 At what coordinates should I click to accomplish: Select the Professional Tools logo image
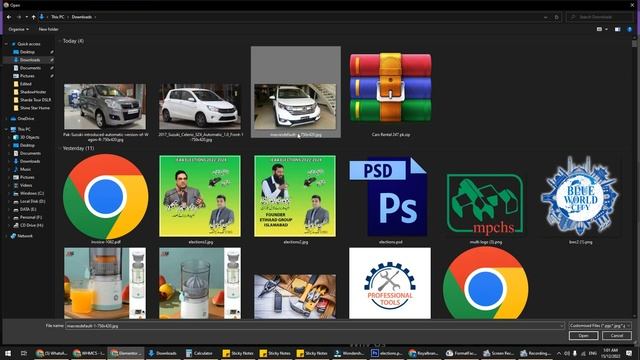[390, 283]
